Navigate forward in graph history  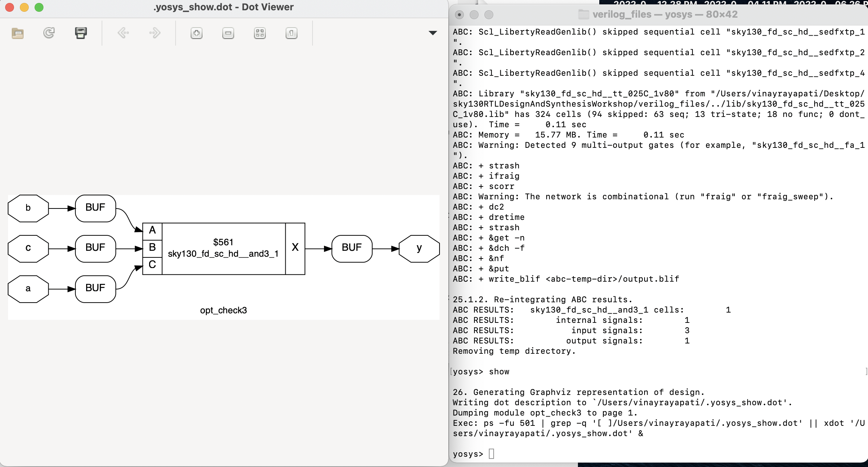tap(155, 33)
